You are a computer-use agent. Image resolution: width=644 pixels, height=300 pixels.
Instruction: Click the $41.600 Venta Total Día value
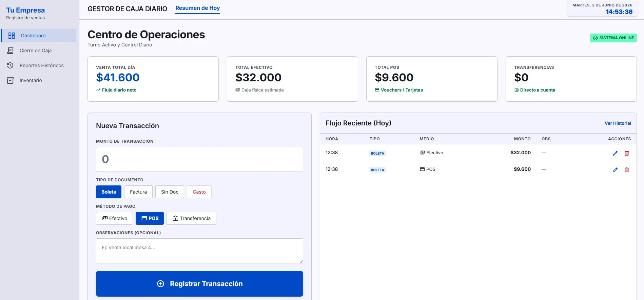pyautogui.click(x=118, y=78)
